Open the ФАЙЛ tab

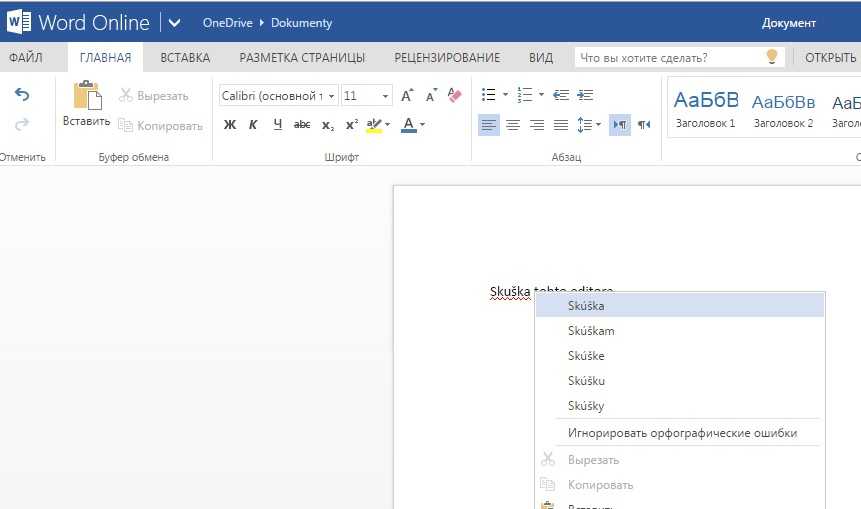(25, 58)
